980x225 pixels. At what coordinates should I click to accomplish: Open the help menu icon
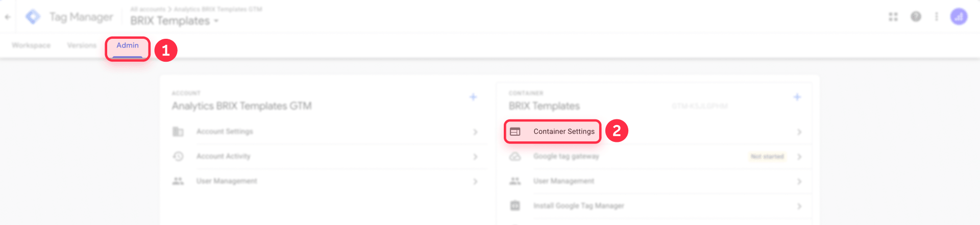[x=916, y=17]
